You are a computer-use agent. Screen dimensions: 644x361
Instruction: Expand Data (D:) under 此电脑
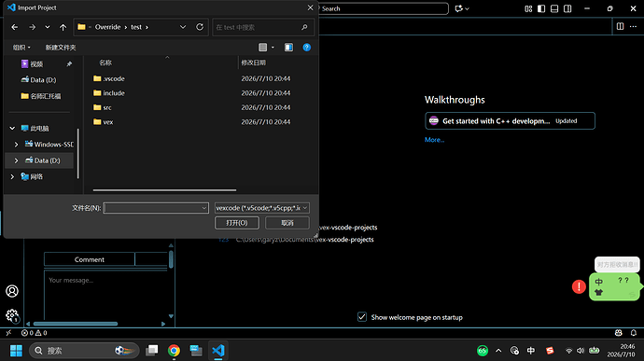point(17,160)
